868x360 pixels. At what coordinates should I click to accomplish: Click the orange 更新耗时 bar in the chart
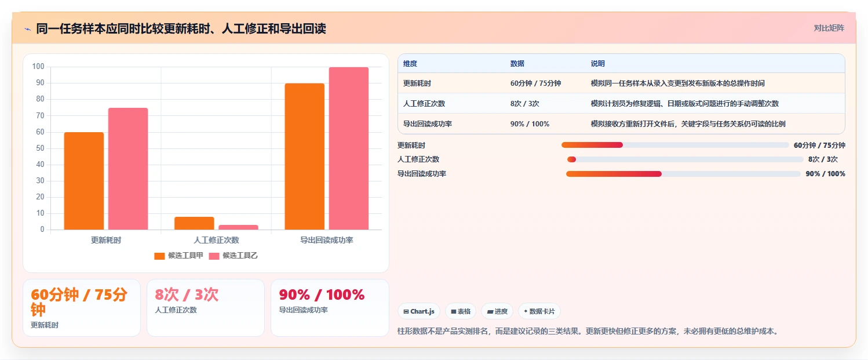coord(84,181)
